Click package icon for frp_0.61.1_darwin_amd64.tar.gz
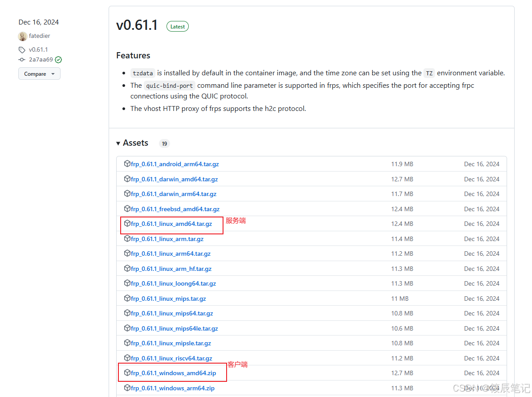 pos(127,179)
